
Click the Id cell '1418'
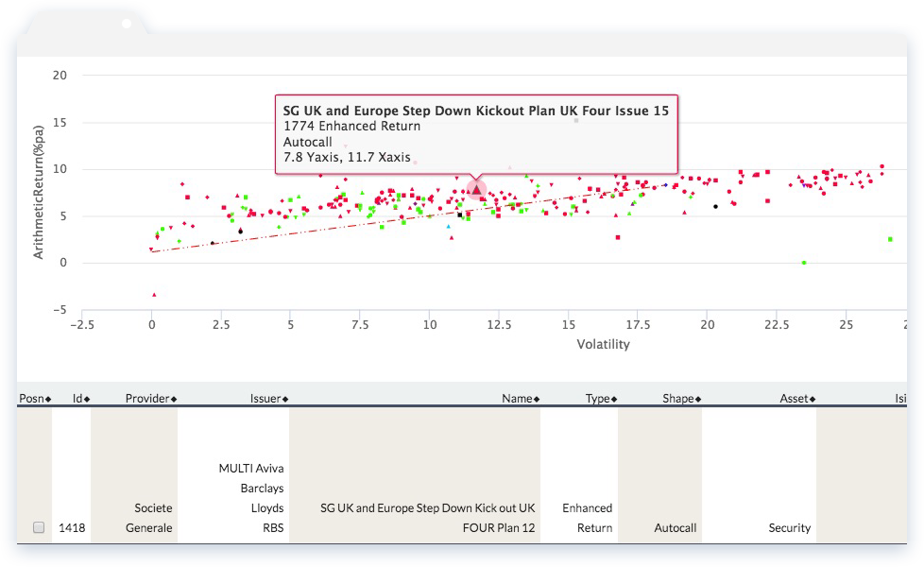pyautogui.click(x=72, y=527)
